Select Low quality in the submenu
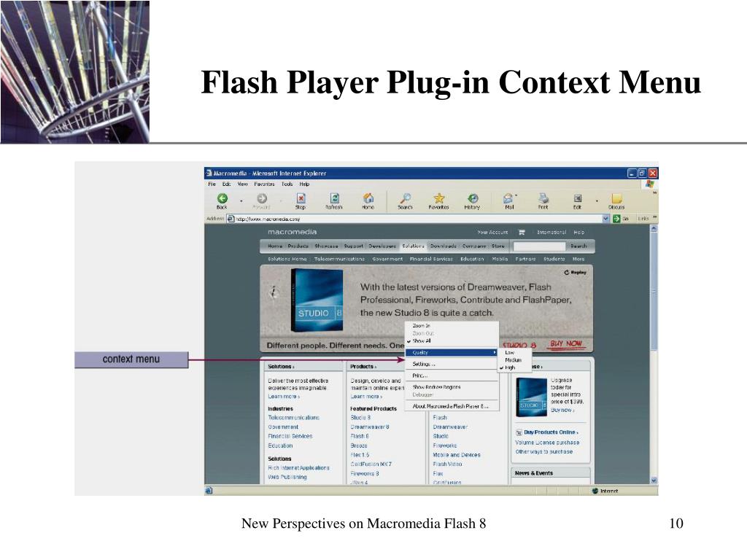 click(x=509, y=352)
